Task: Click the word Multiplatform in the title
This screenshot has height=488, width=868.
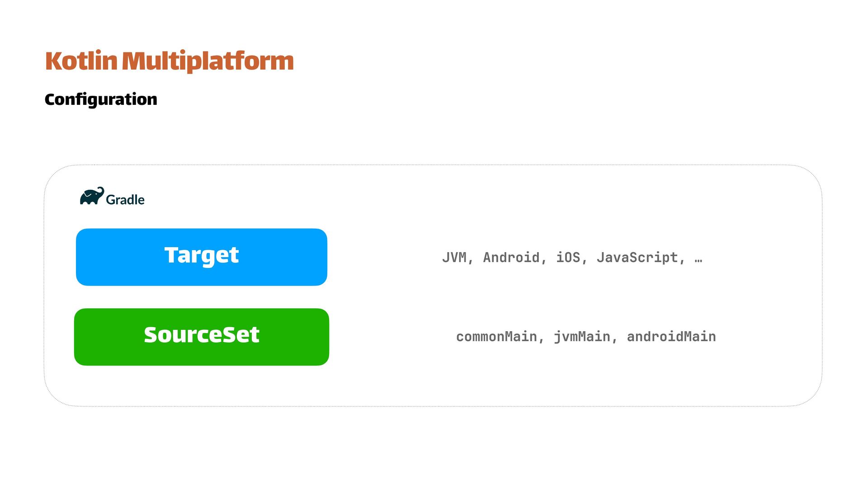Action: click(x=208, y=61)
